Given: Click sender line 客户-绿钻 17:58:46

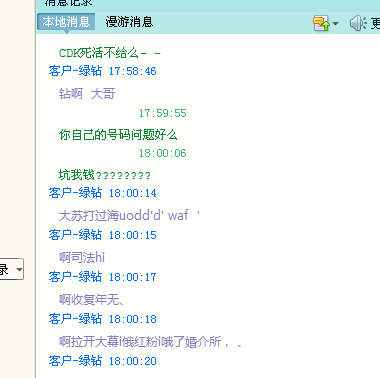Looking at the screenshot, I should pos(102,71).
